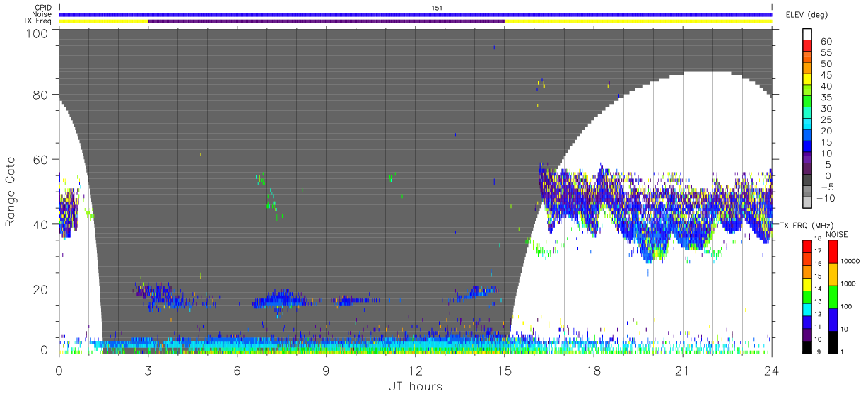Click the -10 label on ELEV colorbar
This screenshot has width=868, height=401.
(x=826, y=199)
